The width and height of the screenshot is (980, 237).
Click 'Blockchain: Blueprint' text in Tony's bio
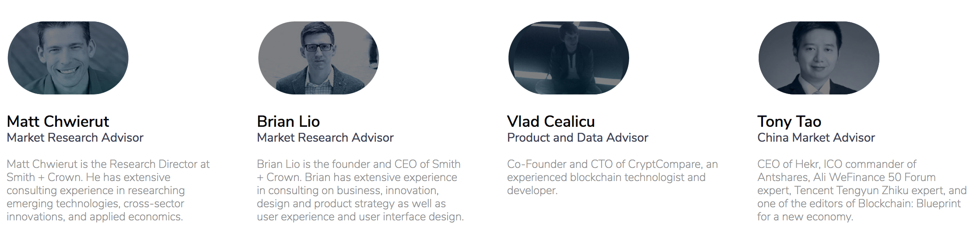point(910,204)
